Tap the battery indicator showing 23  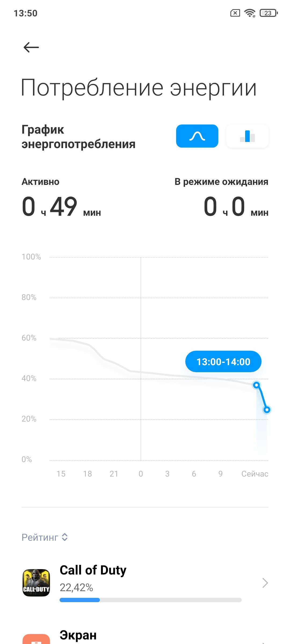[269, 13]
